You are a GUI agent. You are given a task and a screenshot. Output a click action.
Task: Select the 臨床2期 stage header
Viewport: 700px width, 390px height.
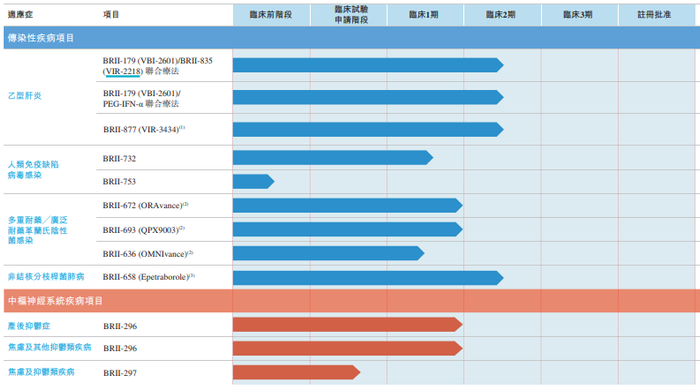click(502, 15)
